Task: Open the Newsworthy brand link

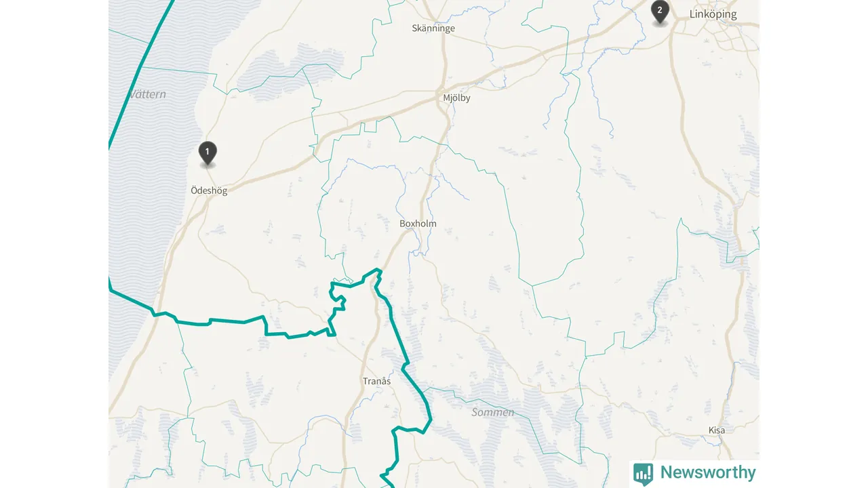Action: (x=695, y=473)
